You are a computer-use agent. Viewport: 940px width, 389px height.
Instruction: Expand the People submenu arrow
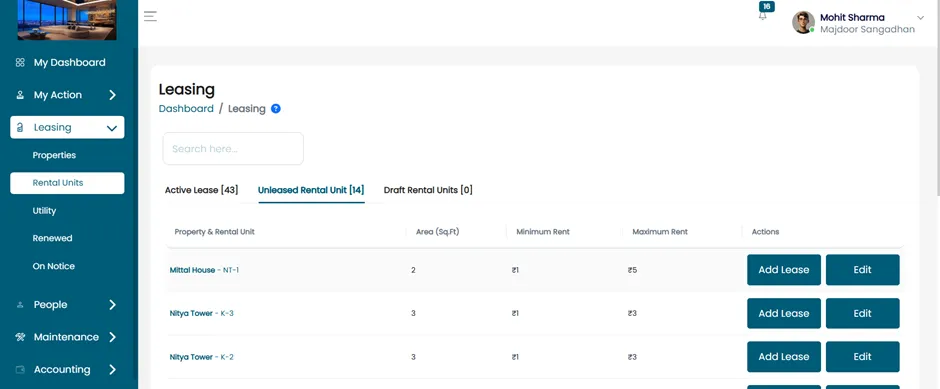[x=112, y=304]
